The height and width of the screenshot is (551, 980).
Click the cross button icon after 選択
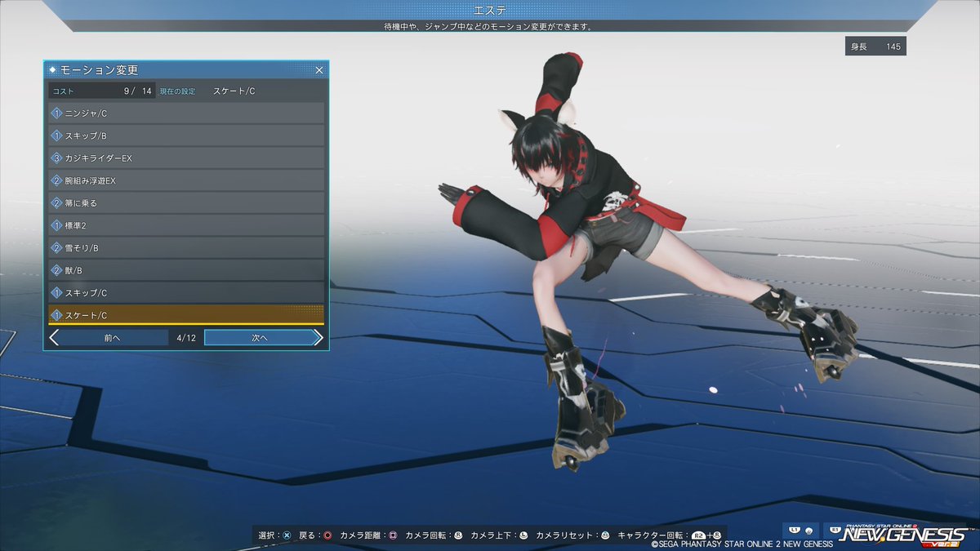(x=287, y=535)
